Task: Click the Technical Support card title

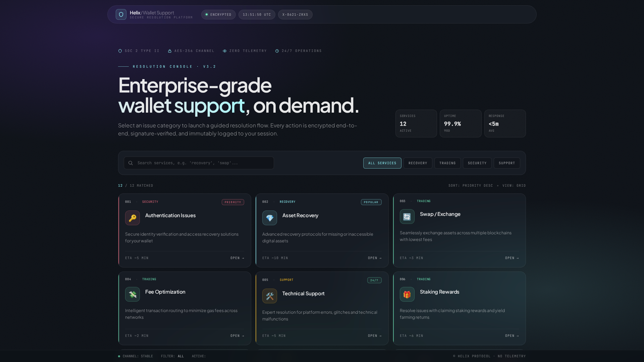Action: 303,294
